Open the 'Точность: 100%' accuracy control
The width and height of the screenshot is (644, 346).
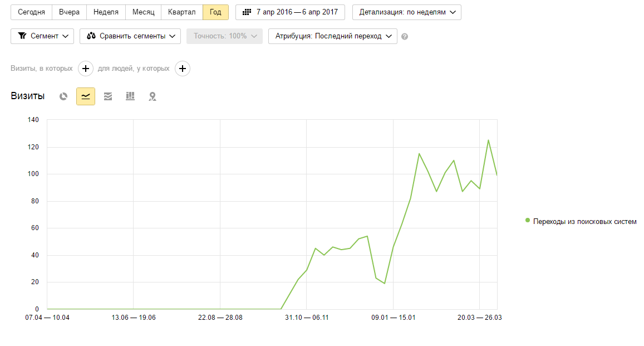tap(224, 36)
